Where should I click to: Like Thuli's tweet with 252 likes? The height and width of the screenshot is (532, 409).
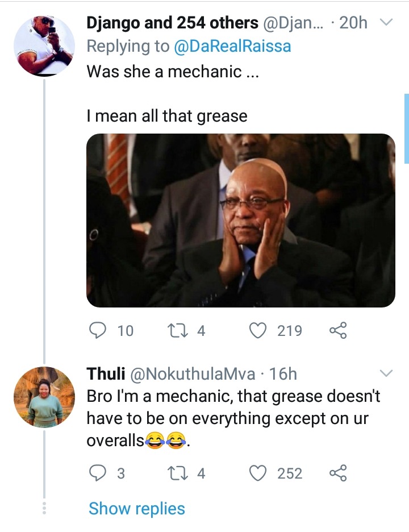click(258, 473)
